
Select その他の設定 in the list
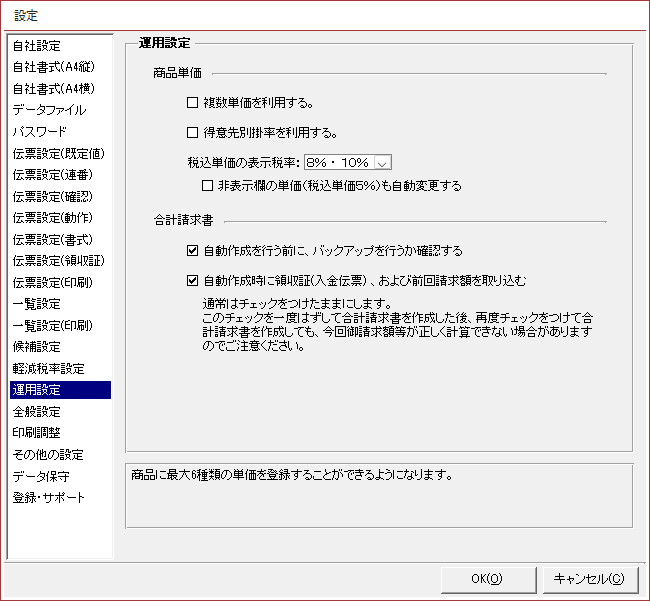[x=60, y=455]
